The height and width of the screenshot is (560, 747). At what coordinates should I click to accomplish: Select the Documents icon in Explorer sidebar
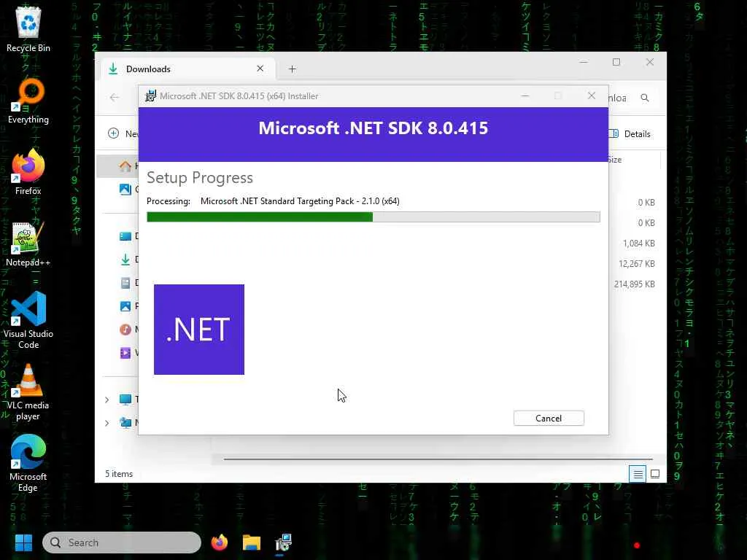[x=125, y=283]
